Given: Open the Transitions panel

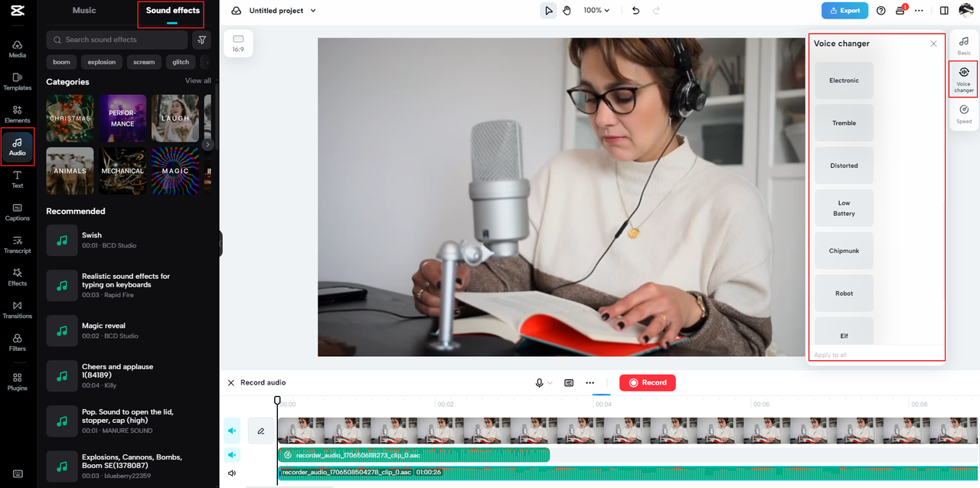Looking at the screenshot, I should pos(17,310).
